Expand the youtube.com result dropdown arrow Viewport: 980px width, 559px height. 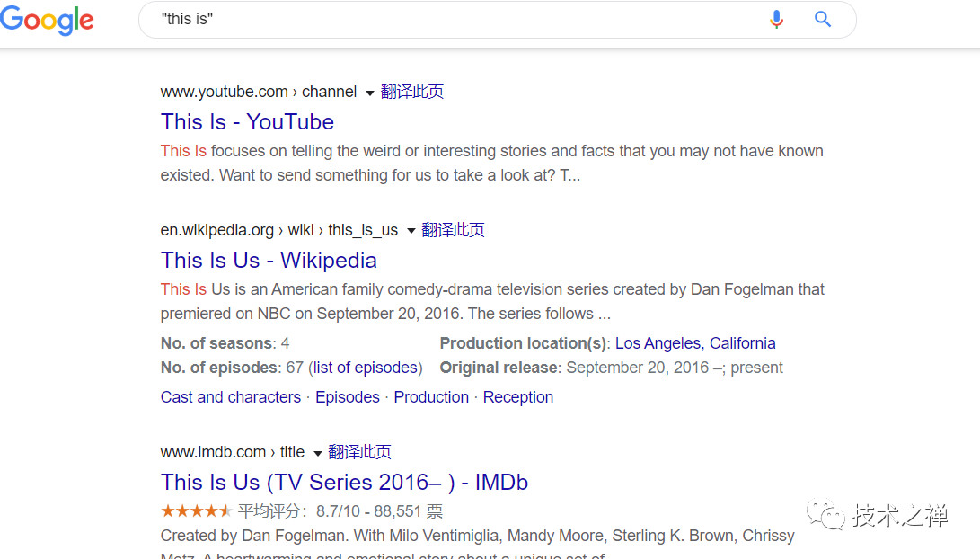(369, 93)
